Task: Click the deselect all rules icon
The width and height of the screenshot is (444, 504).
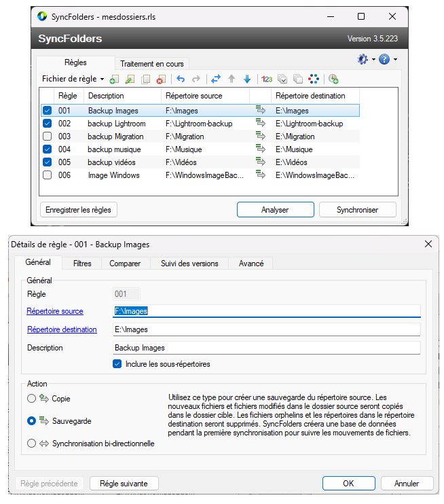Action: tap(298, 79)
